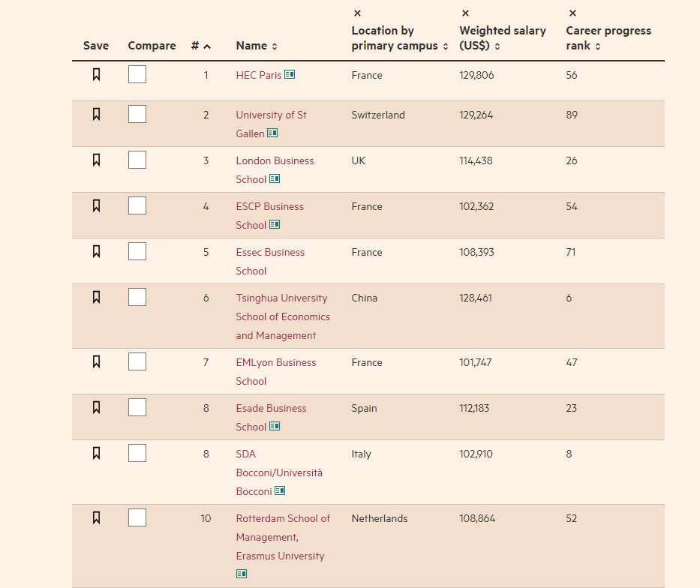Tick compare checkbox for St Gallen
The image size is (700, 588).
pos(137,114)
